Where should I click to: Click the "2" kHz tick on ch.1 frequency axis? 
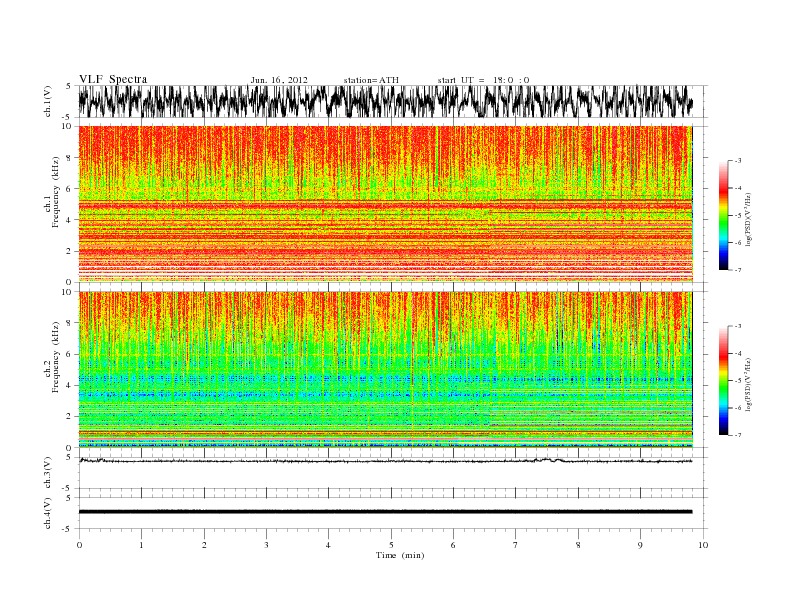point(69,251)
